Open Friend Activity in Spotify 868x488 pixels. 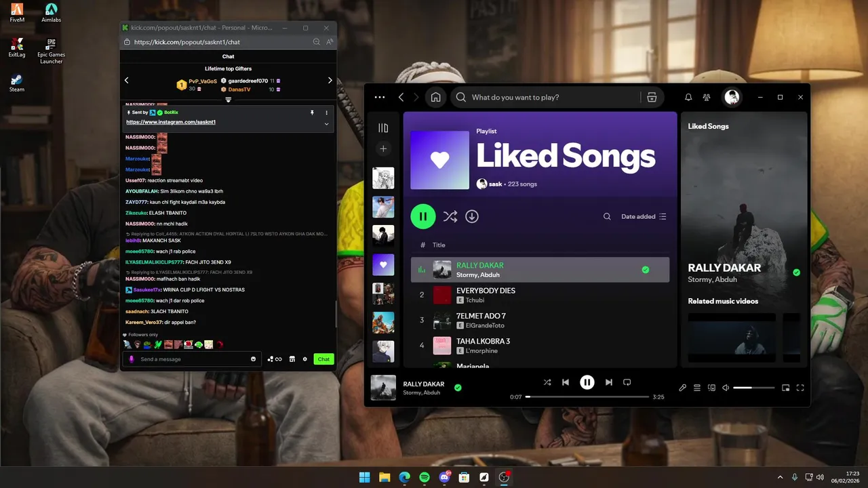pos(707,97)
